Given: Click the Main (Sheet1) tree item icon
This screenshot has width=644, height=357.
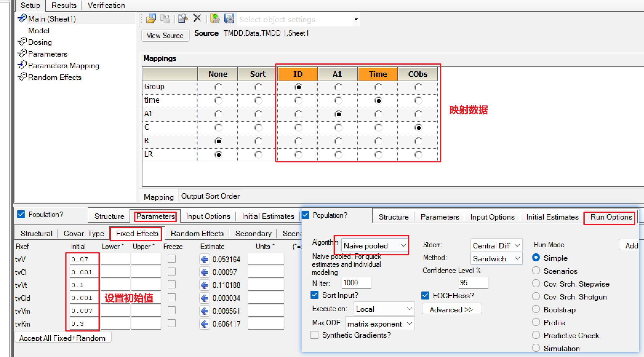Looking at the screenshot, I should click(x=22, y=18).
